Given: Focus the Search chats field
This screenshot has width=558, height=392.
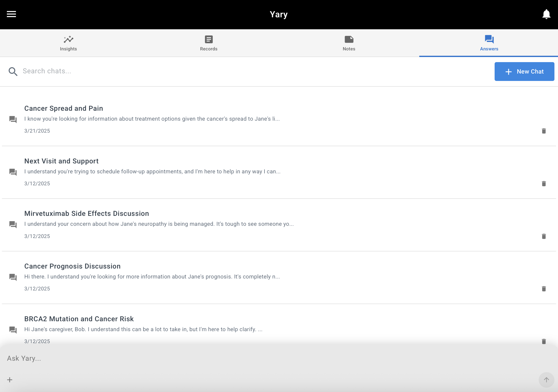Looking at the screenshot, I should click(x=255, y=71).
